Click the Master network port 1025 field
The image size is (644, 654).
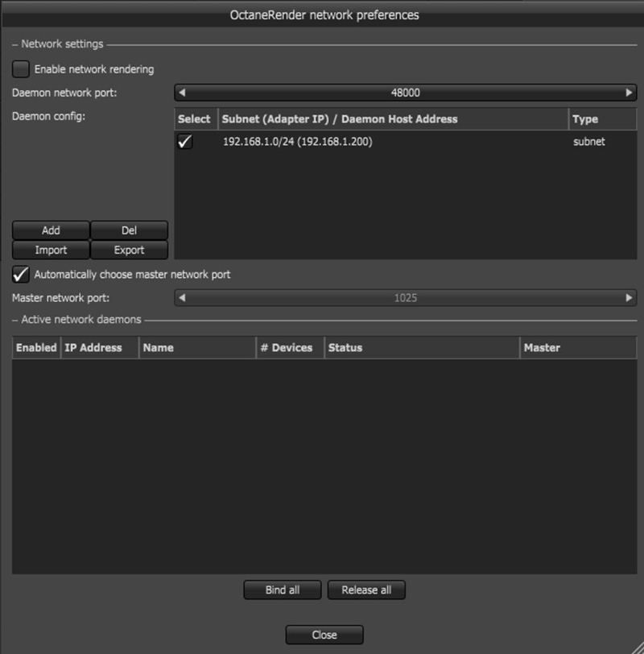pyautogui.click(x=405, y=298)
